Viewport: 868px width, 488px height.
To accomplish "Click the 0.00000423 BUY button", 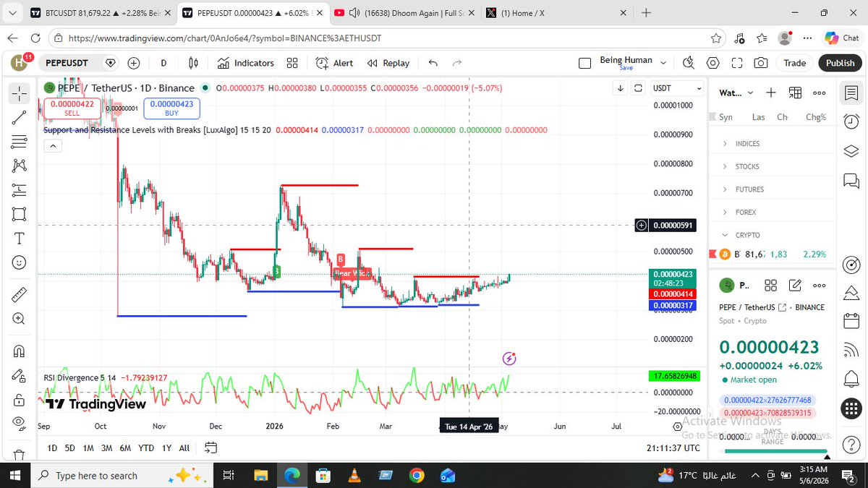I will (x=172, y=108).
